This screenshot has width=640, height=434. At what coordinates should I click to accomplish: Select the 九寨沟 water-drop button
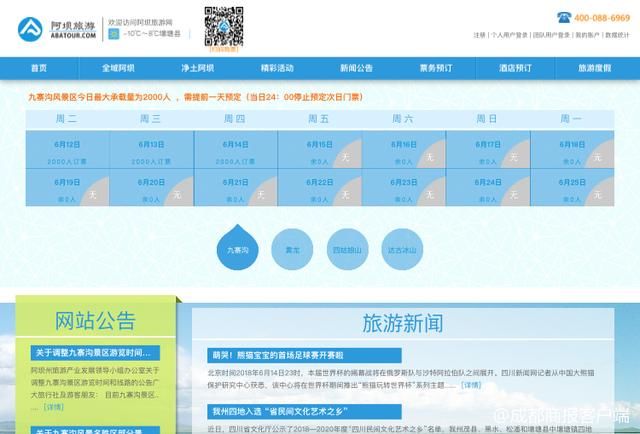238,247
